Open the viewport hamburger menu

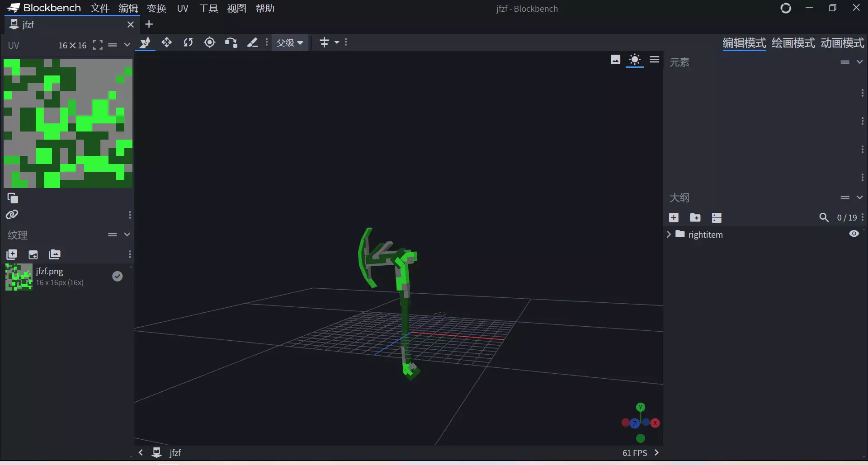pos(655,60)
